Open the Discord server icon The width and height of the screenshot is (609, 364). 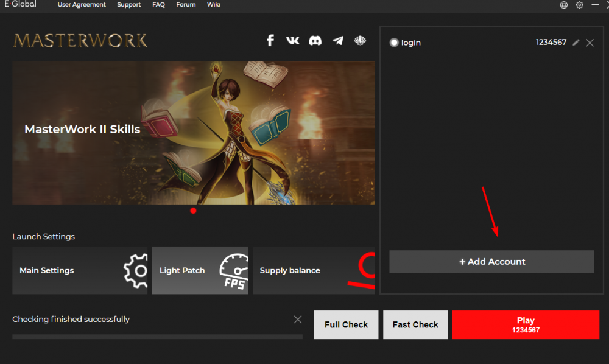coord(315,41)
